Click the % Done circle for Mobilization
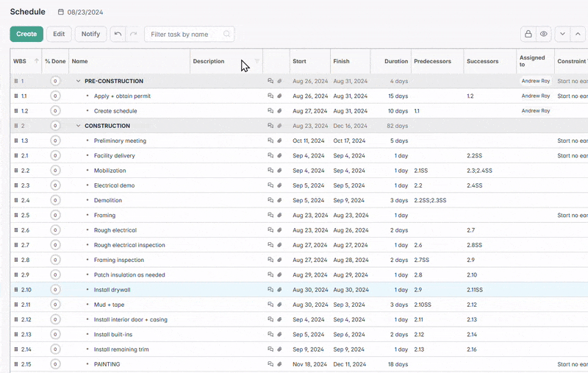 (x=55, y=171)
